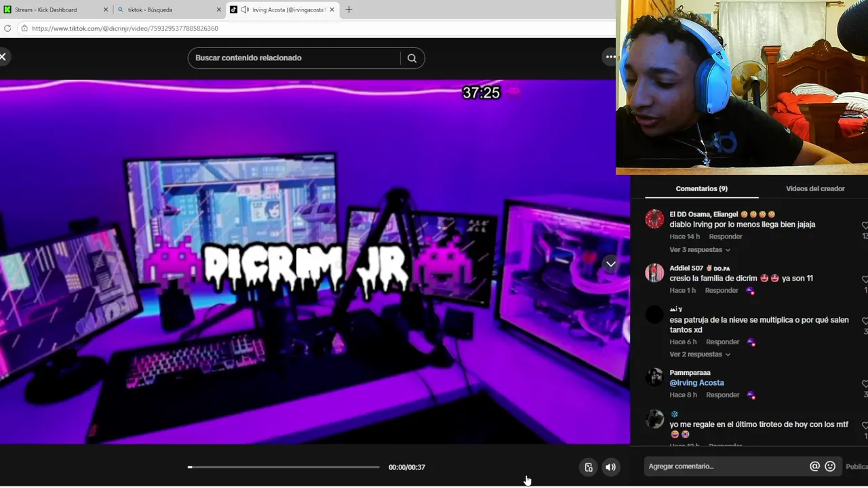
Task: Click creator-liked badge on 'esa patruja' comment
Action: point(751,342)
